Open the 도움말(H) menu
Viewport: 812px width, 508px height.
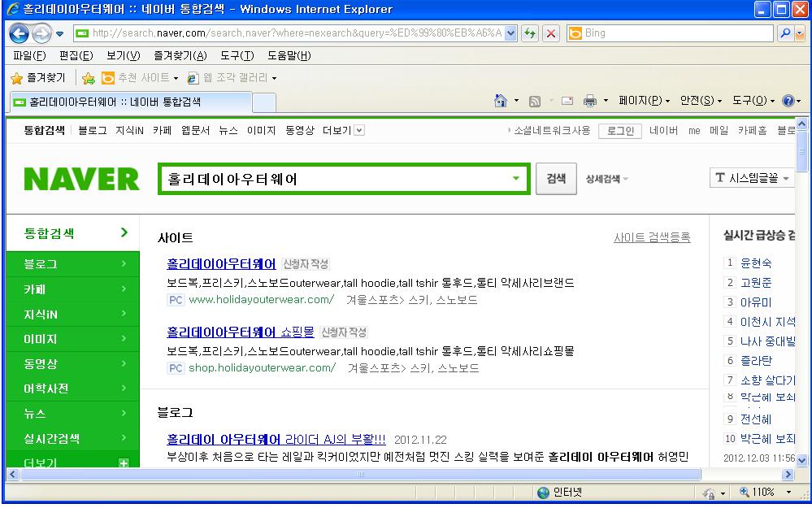pyautogui.click(x=289, y=55)
